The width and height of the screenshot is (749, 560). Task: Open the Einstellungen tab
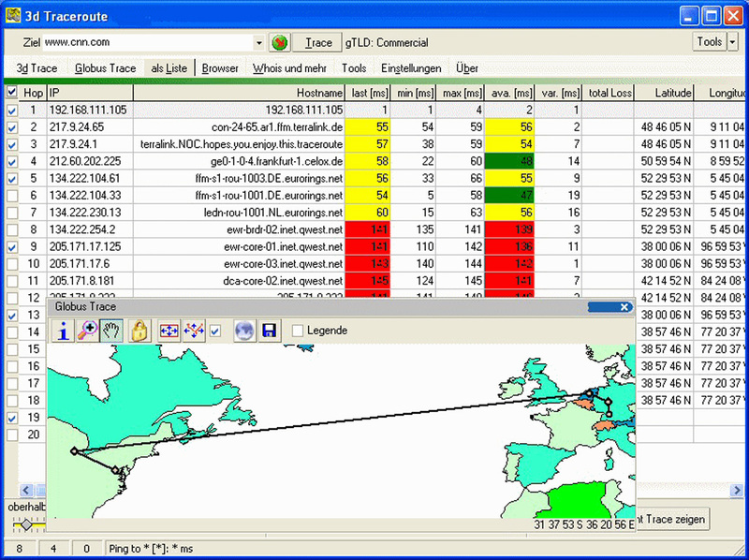click(411, 68)
